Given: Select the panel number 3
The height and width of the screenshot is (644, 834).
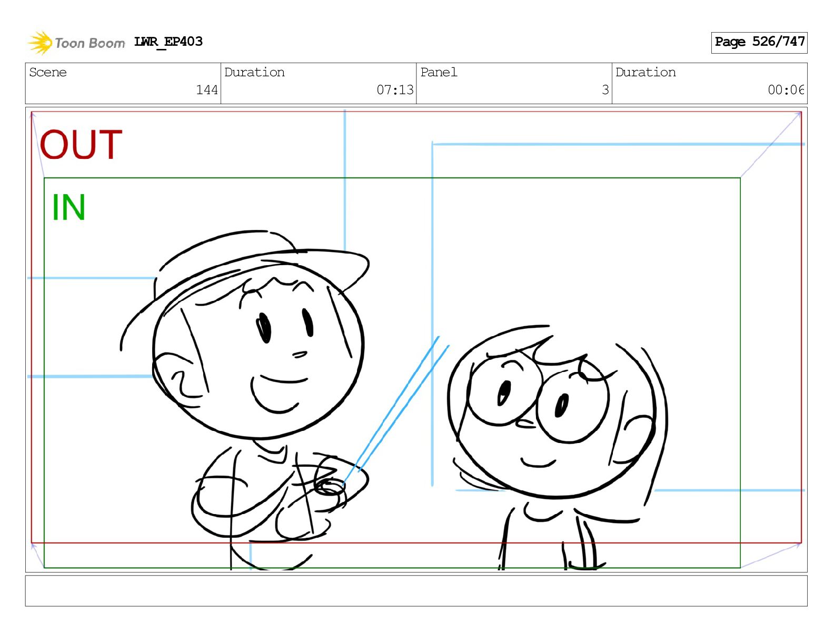Looking at the screenshot, I should 605,90.
